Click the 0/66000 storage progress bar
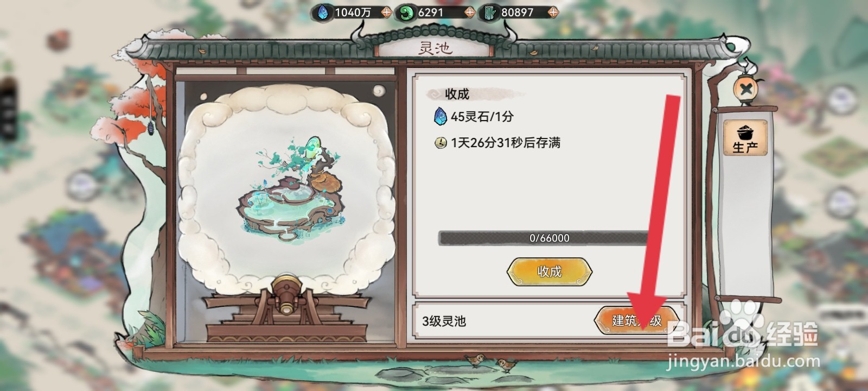 [548, 238]
